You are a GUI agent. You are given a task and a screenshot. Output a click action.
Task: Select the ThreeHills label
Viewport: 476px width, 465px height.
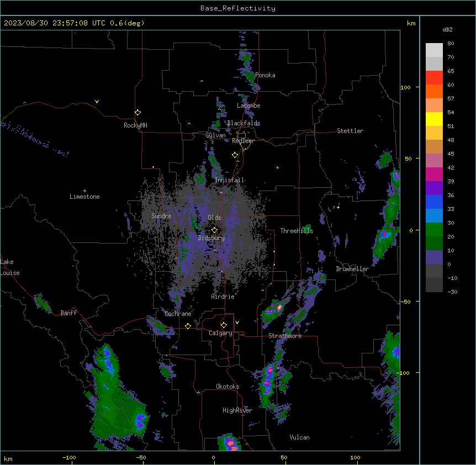point(297,231)
